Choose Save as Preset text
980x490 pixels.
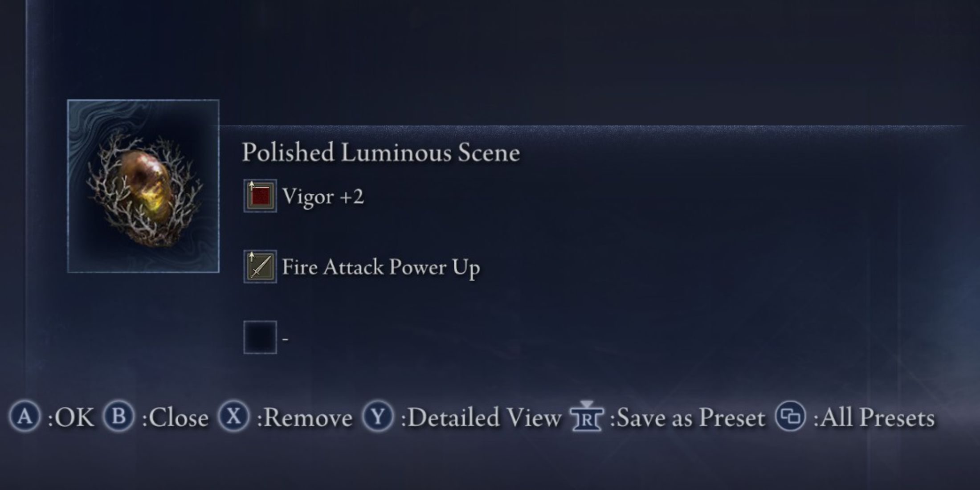click(x=687, y=418)
